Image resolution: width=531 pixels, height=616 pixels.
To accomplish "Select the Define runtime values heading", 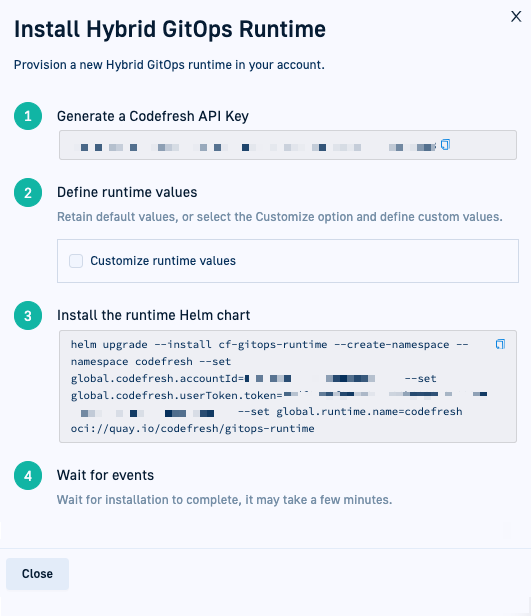I will [127, 192].
